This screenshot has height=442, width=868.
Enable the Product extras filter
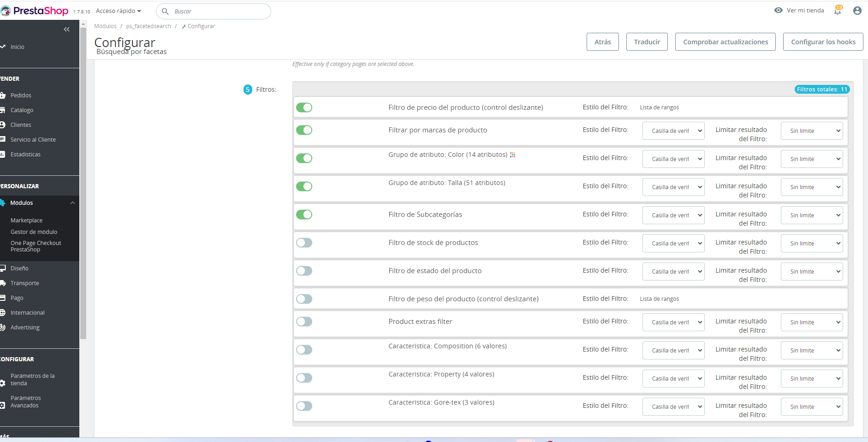click(304, 322)
